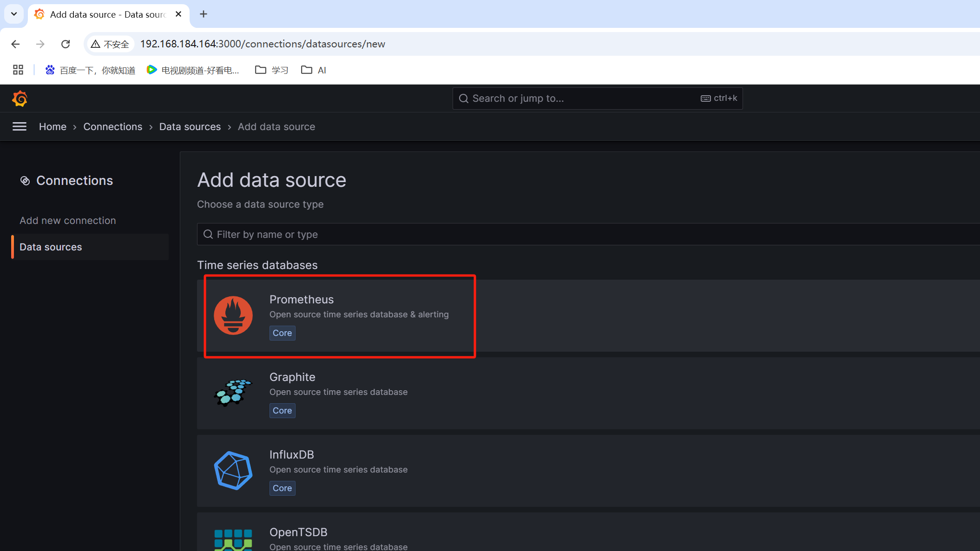
Task: Click the filter field magnifier icon
Action: pyautogui.click(x=208, y=234)
